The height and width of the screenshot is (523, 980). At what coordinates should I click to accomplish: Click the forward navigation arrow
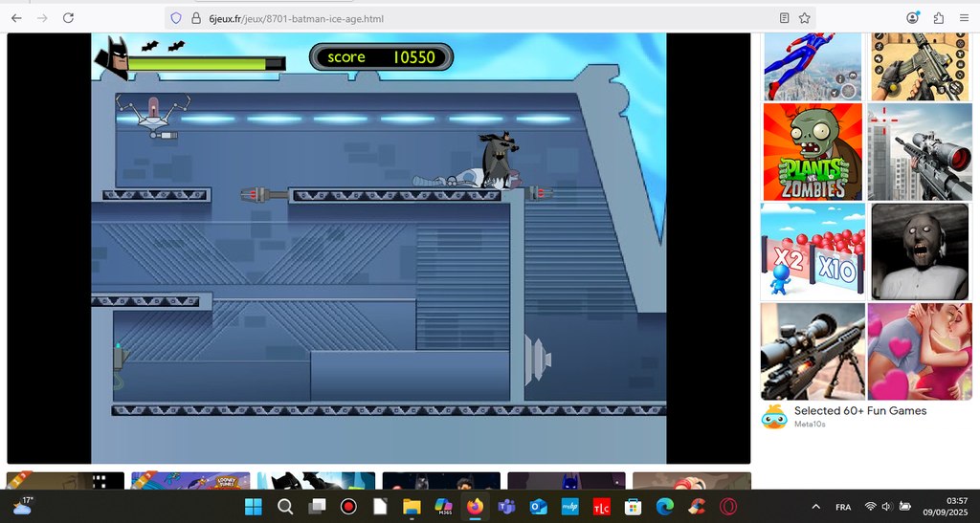42,18
